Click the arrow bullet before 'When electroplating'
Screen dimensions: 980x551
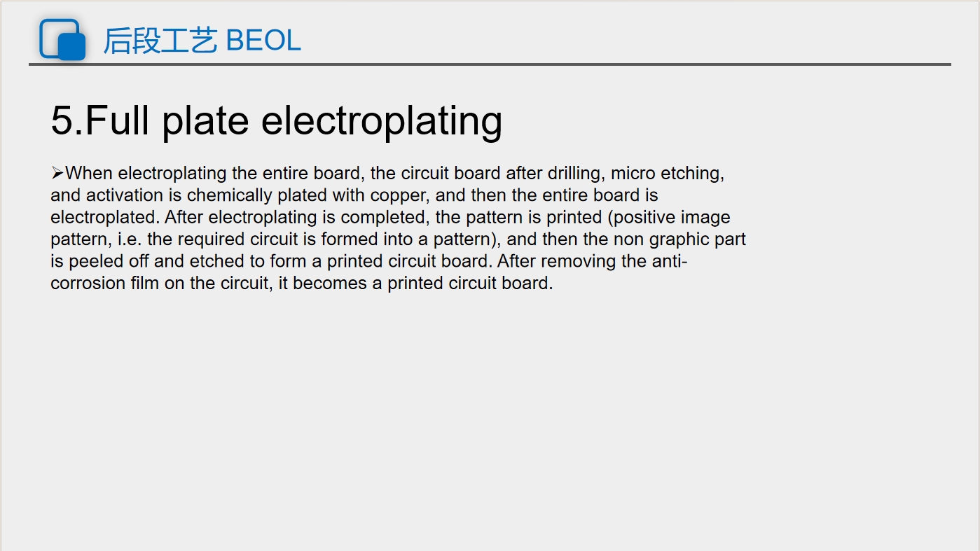click(57, 173)
